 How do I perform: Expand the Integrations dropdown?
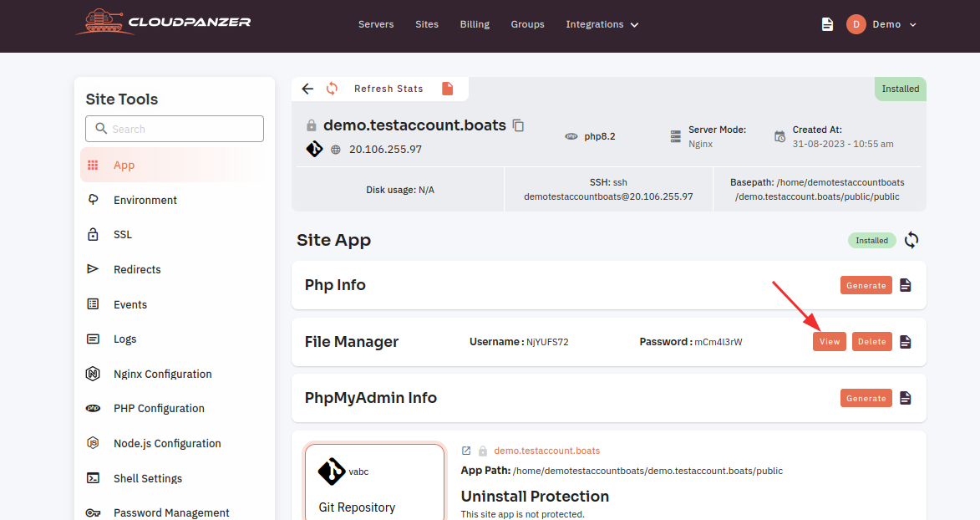[x=602, y=24]
